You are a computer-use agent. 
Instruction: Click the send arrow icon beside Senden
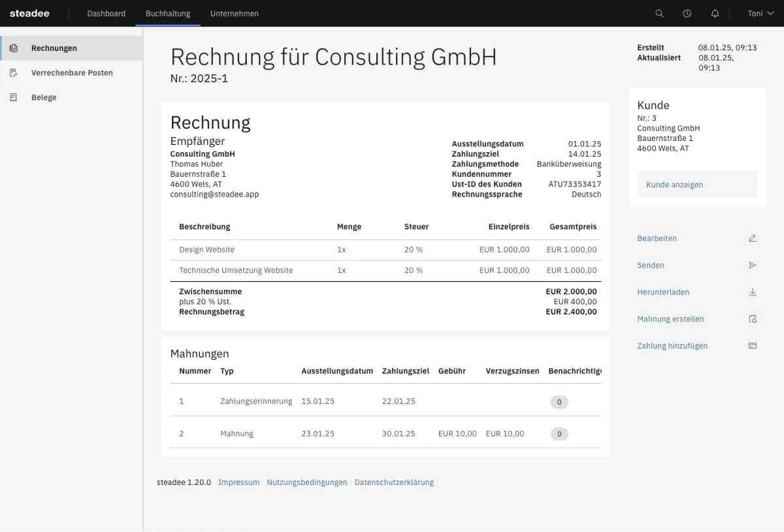(x=752, y=265)
